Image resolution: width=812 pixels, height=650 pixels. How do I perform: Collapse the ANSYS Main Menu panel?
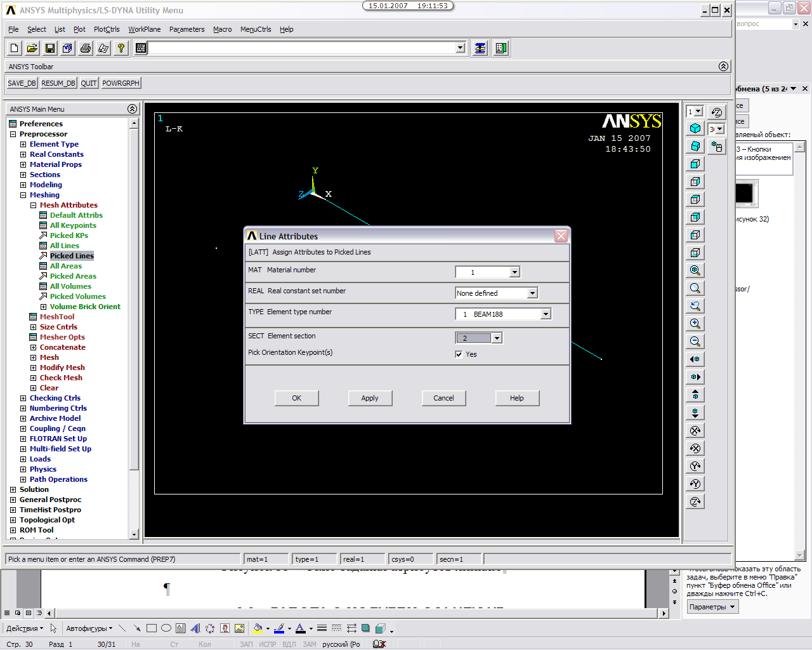click(x=132, y=109)
